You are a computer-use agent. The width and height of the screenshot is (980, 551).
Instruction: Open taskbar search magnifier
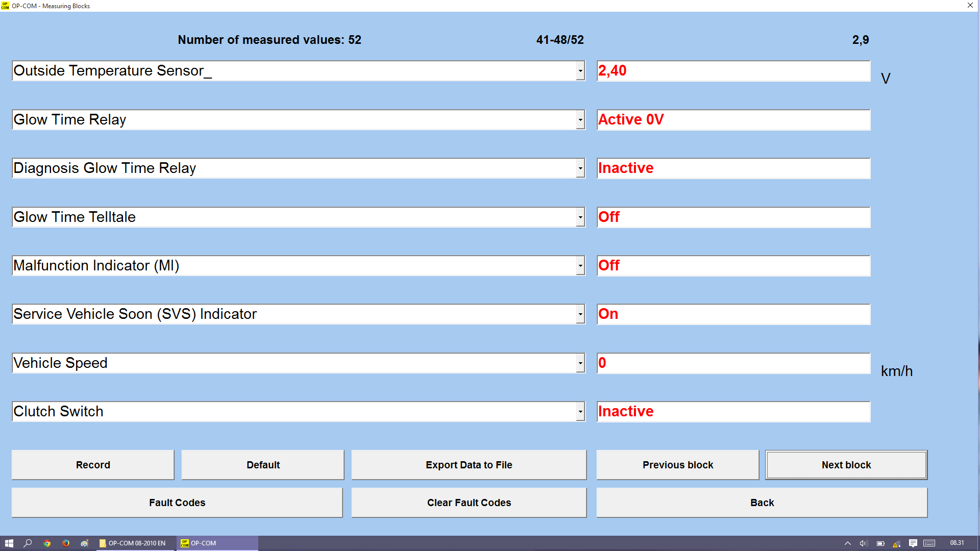28,543
